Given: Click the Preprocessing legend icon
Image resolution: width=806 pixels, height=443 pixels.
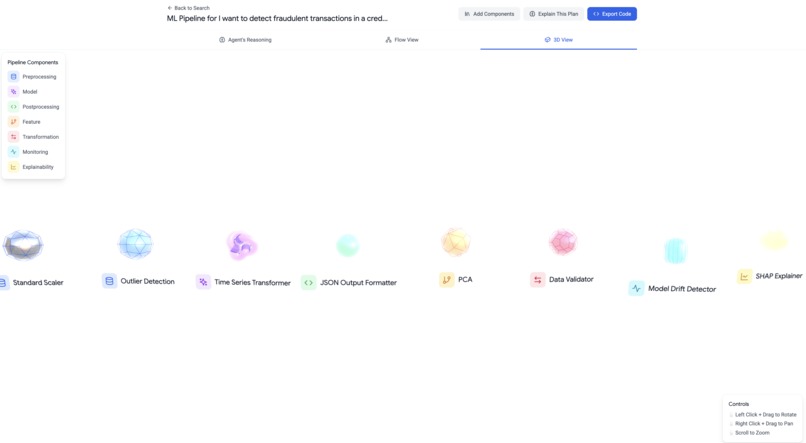Looking at the screenshot, I should (x=13, y=77).
